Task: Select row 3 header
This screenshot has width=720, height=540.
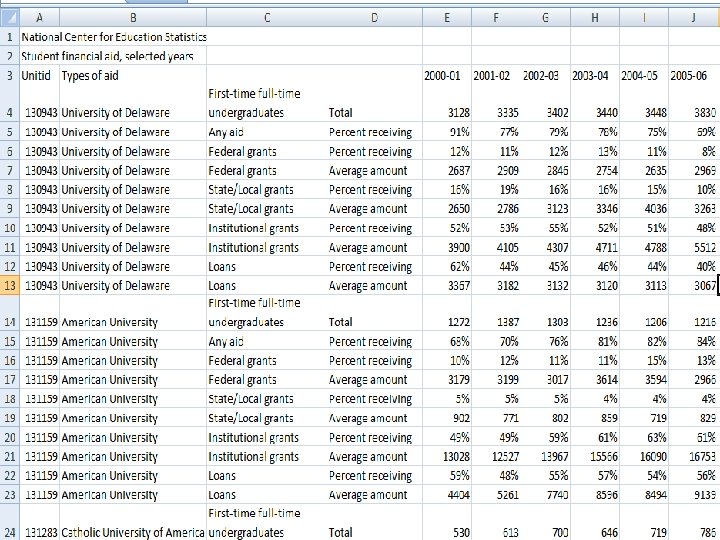Action: [x=10, y=75]
